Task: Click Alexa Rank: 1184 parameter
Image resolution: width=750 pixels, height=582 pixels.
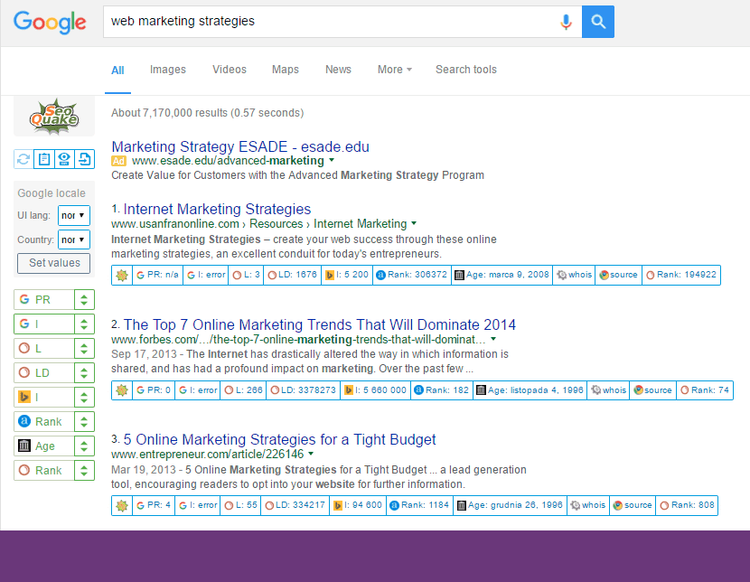Action: (419, 505)
